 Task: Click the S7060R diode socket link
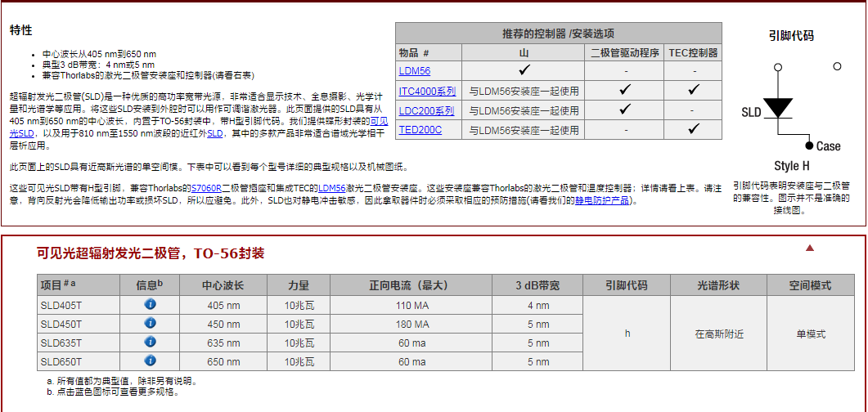[x=206, y=188]
